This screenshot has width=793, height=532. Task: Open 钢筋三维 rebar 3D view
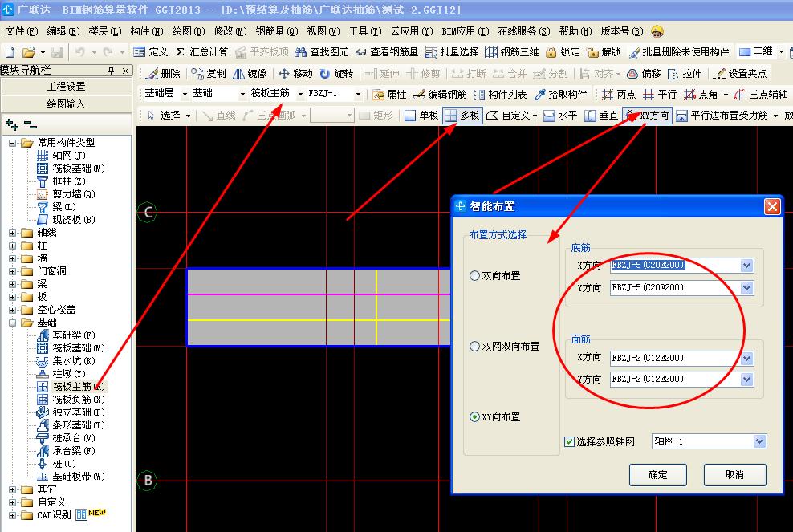pos(512,52)
